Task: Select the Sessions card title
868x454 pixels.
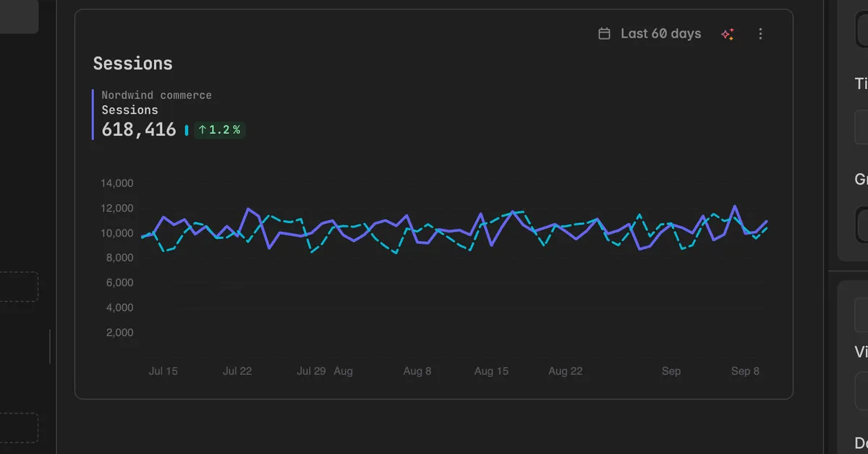Action: [133, 64]
